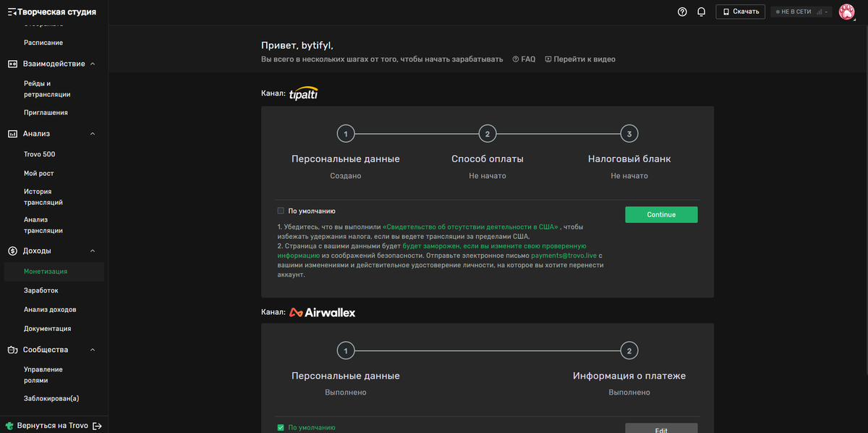Viewport: 868px width, 433px height.
Task: Click the Способ оплаты step label
Action: coord(488,159)
